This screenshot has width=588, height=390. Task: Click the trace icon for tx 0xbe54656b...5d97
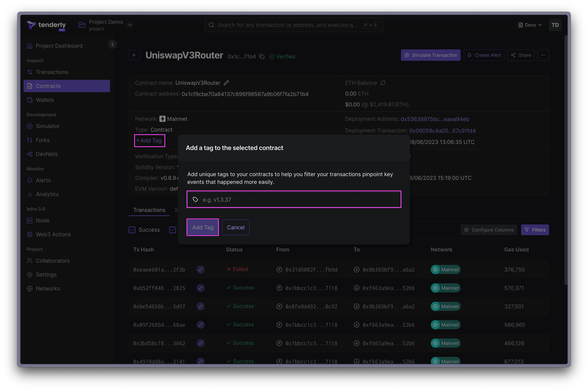click(x=201, y=306)
